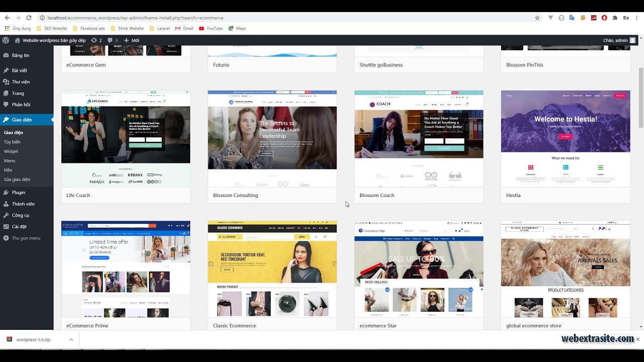Open the Laravel bookmark folder
Image resolution: width=644 pixels, height=362 pixels.
pos(159,29)
